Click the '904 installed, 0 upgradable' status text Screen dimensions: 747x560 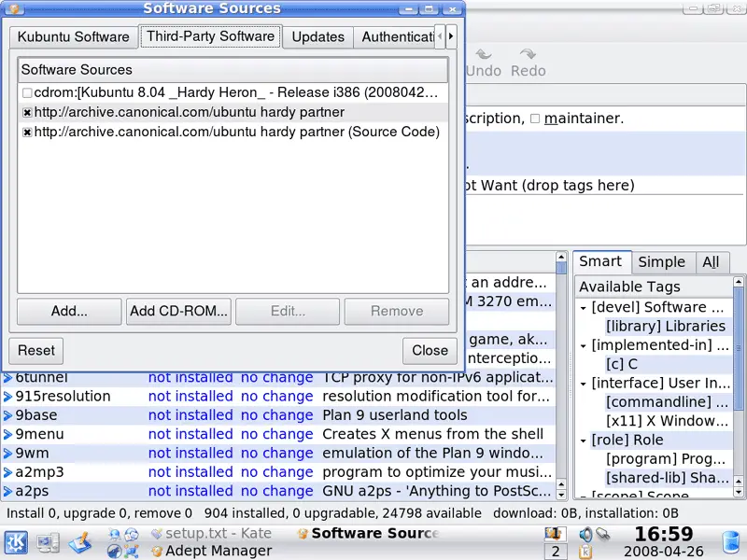(x=343, y=513)
